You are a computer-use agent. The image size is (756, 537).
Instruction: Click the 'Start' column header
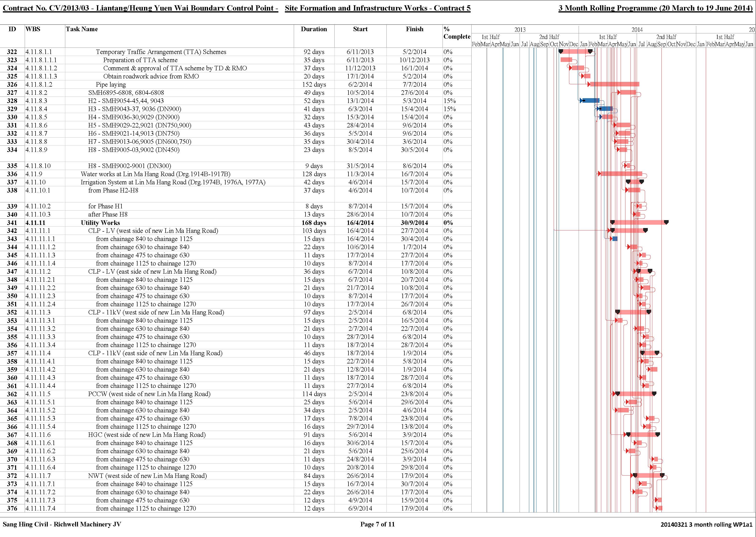point(360,29)
